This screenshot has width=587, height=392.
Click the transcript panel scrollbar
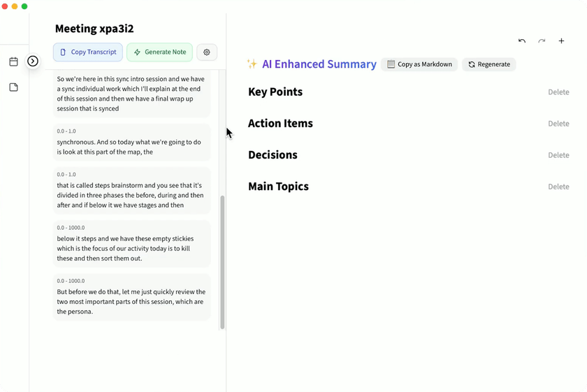click(223, 262)
